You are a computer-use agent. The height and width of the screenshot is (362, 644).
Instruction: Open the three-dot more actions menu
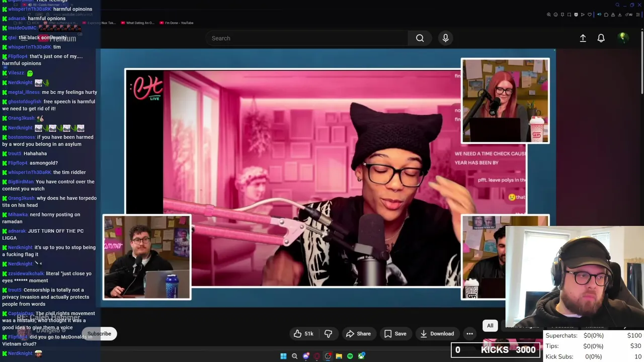click(x=469, y=333)
